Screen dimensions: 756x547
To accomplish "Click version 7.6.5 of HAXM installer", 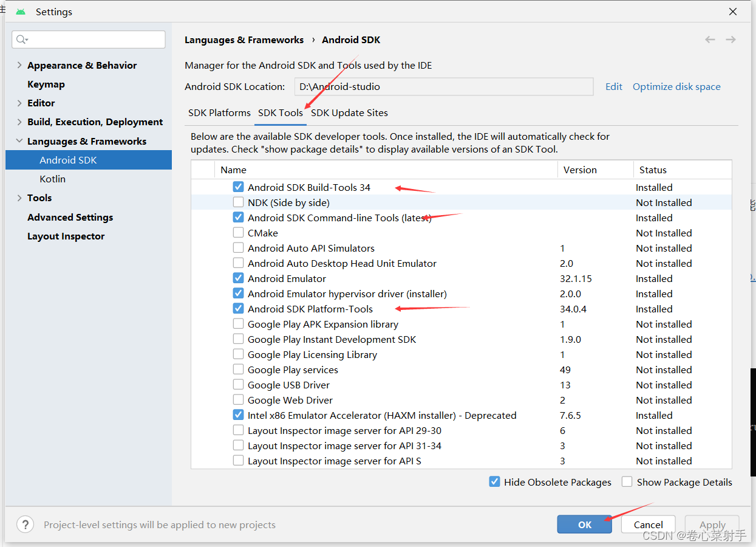I will pos(570,415).
